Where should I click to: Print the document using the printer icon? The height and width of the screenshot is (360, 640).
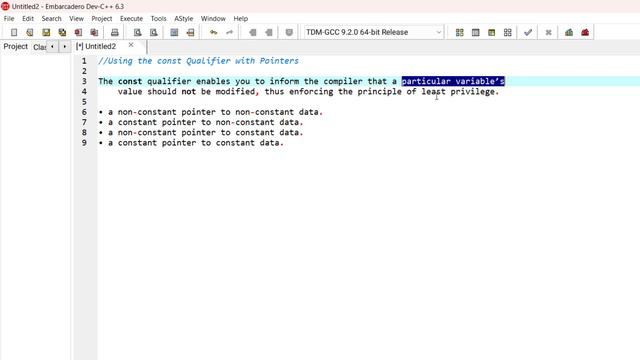coord(115,32)
